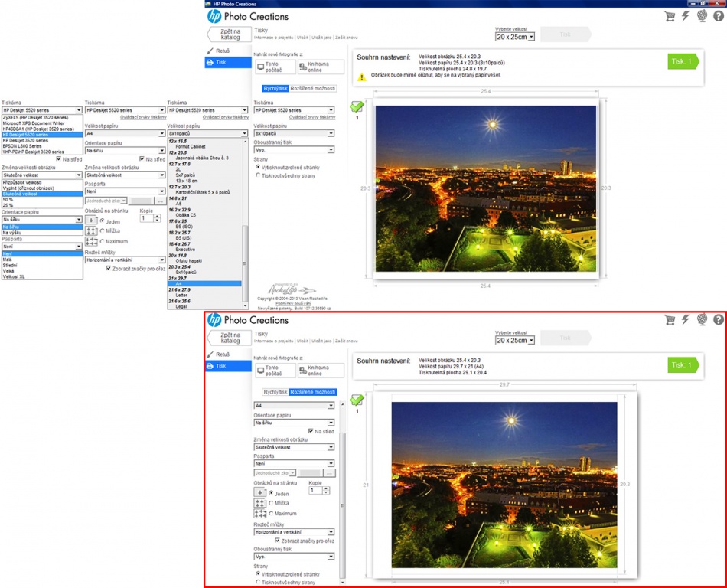The width and height of the screenshot is (727, 588).
Task: Open the shopping cart in the upper window
Action: click(670, 16)
